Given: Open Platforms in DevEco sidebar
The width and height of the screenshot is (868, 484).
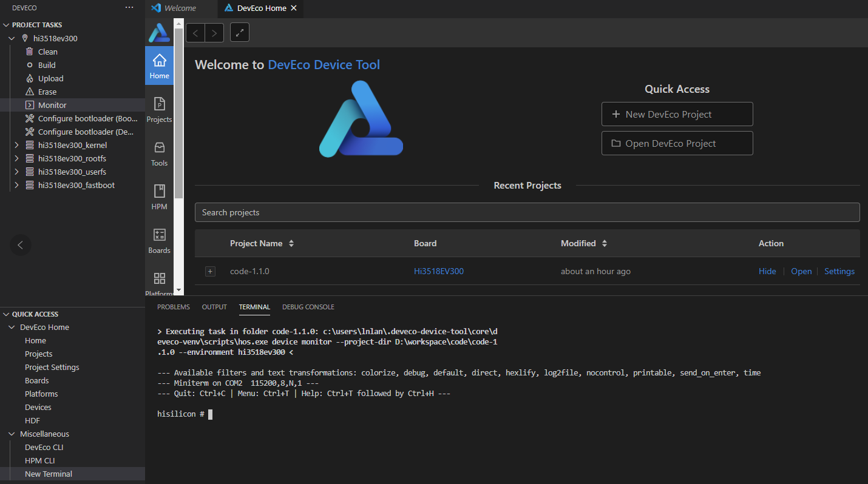Looking at the screenshot, I should click(x=159, y=283).
